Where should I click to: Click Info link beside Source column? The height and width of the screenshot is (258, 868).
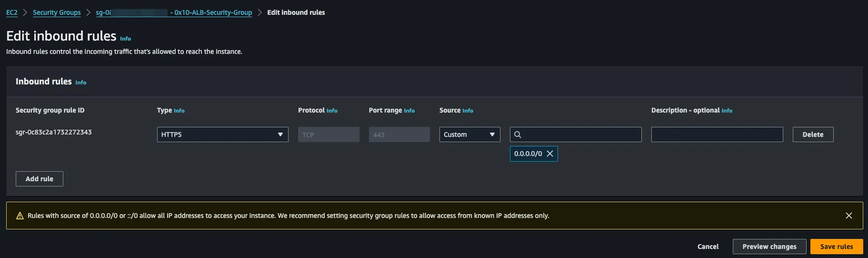coord(468,111)
